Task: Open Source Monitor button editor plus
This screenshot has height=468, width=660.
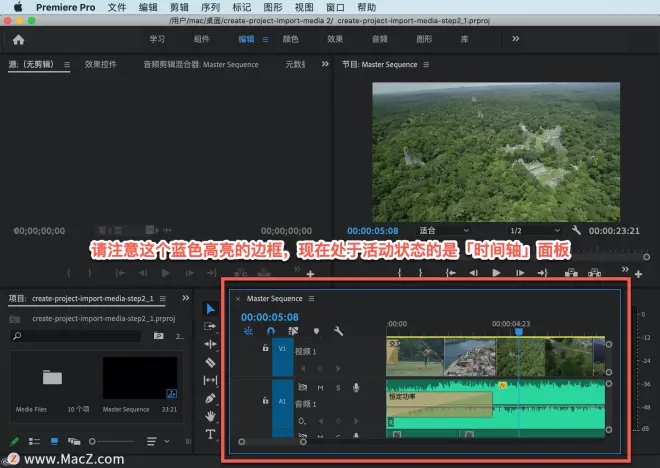Action: click(x=310, y=274)
